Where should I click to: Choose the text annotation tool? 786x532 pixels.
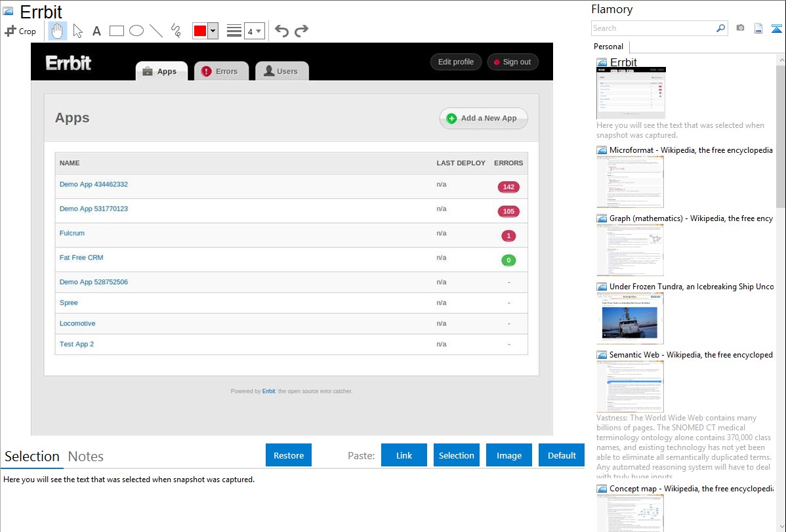pyautogui.click(x=96, y=31)
